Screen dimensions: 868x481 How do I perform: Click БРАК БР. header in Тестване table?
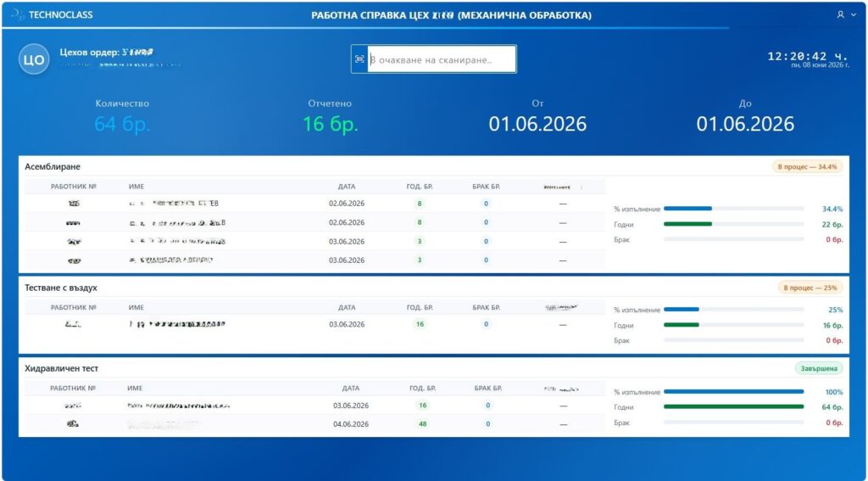[x=486, y=308]
